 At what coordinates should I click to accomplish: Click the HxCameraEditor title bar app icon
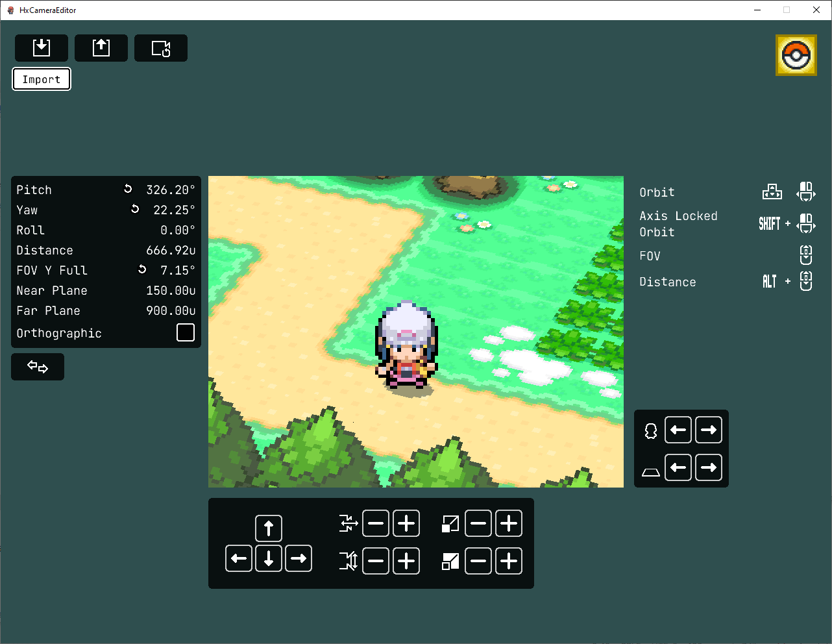[x=10, y=10]
